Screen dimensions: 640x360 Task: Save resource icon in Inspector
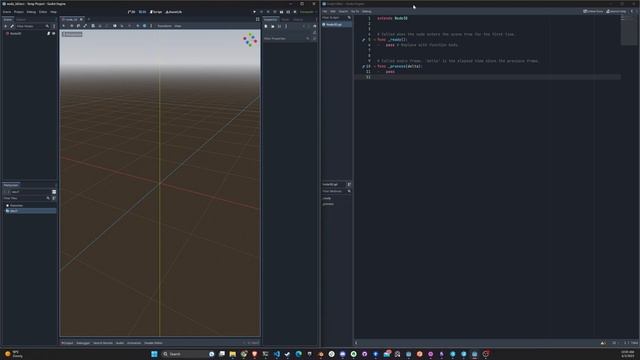280,26
